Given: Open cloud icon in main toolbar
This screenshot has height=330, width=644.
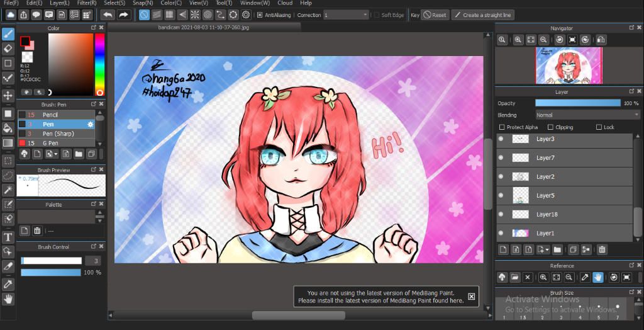Looking at the screenshot, I should coord(11,15).
